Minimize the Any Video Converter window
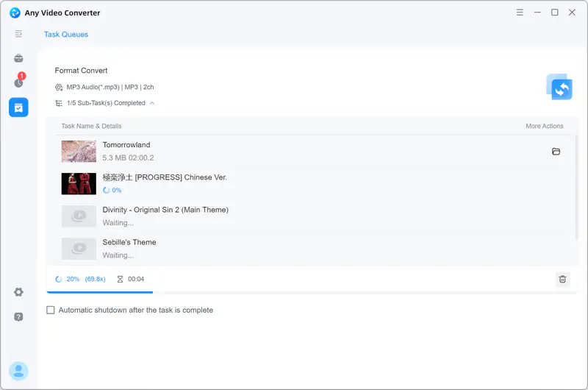Viewport: 588px width, 390px height. click(537, 13)
